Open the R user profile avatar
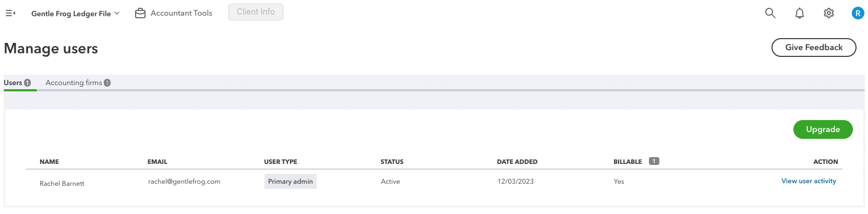 (858, 13)
